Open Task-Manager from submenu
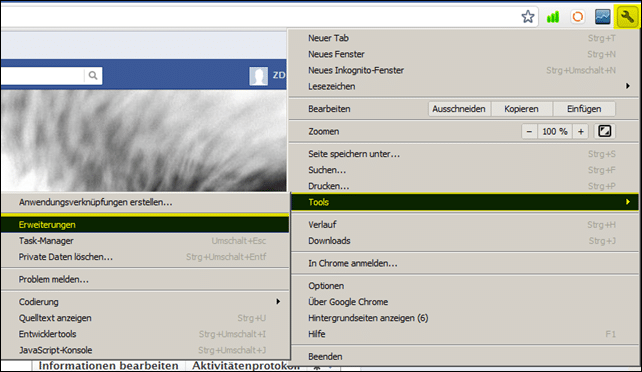The height and width of the screenshot is (372, 642). click(x=145, y=241)
